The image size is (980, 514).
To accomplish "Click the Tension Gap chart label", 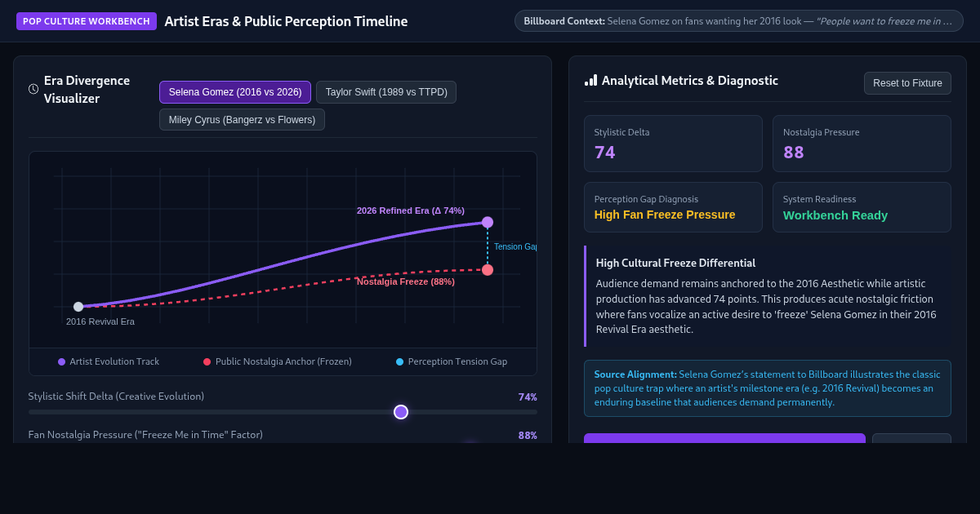I will pos(515,246).
